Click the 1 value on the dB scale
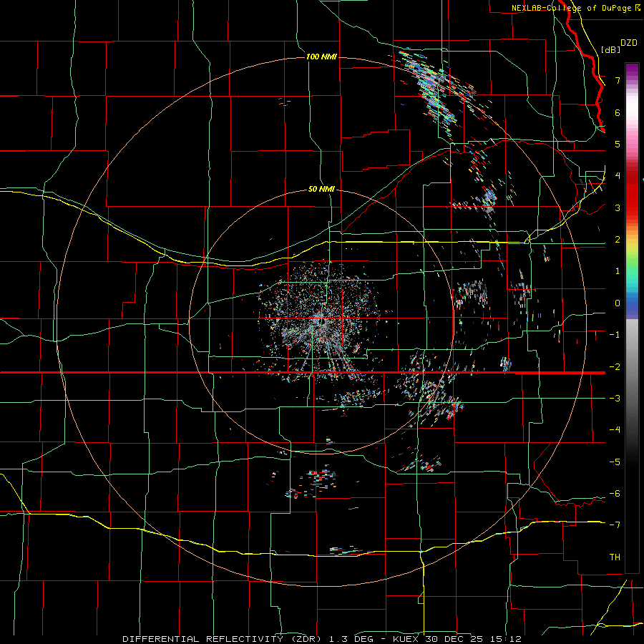The height and width of the screenshot is (644, 644). point(618,271)
